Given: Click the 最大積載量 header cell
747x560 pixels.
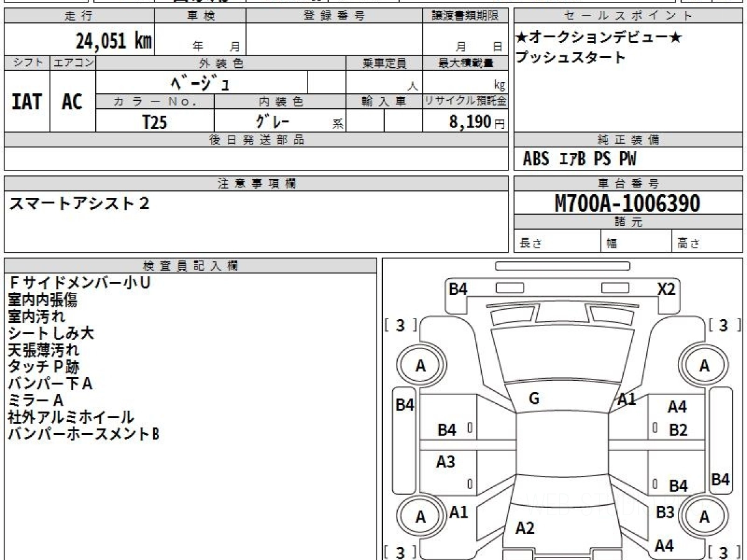Looking at the screenshot, I should [x=465, y=63].
